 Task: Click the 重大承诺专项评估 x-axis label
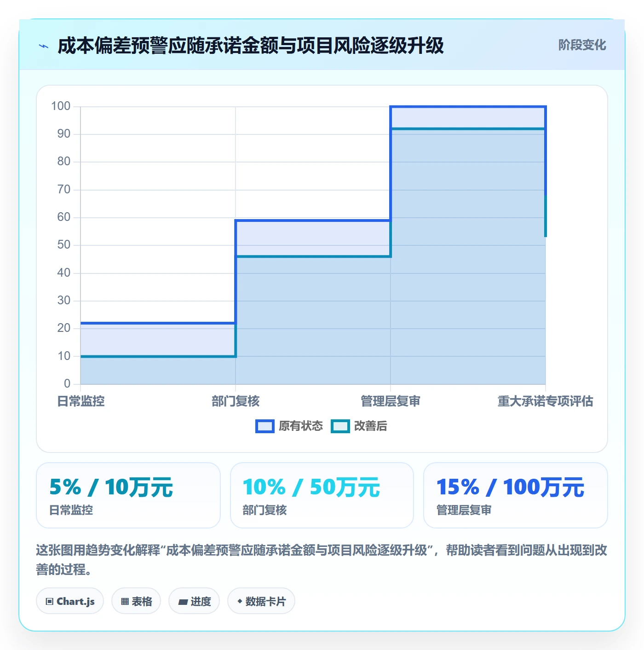tap(546, 401)
